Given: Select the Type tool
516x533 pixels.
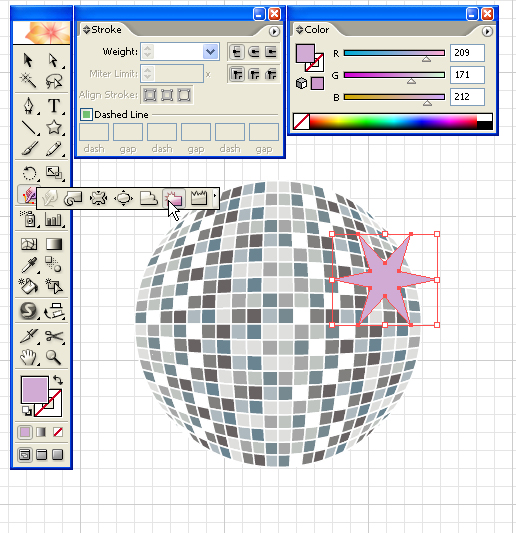Looking at the screenshot, I should click(x=54, y=106).
